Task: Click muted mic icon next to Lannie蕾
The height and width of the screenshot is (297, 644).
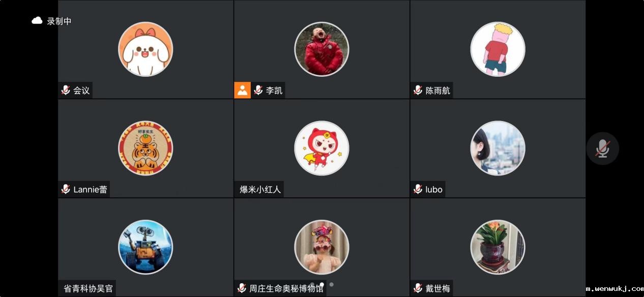Action: click(x=66, y=189)
